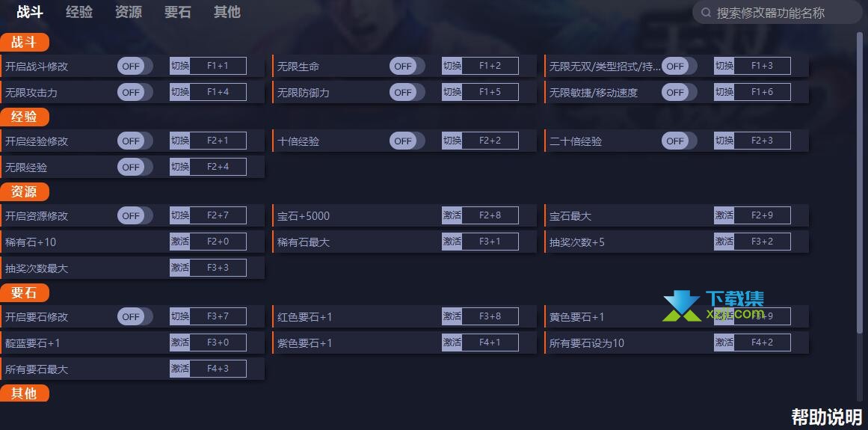Open 帮助说明 help link

(x=826, y=417)
